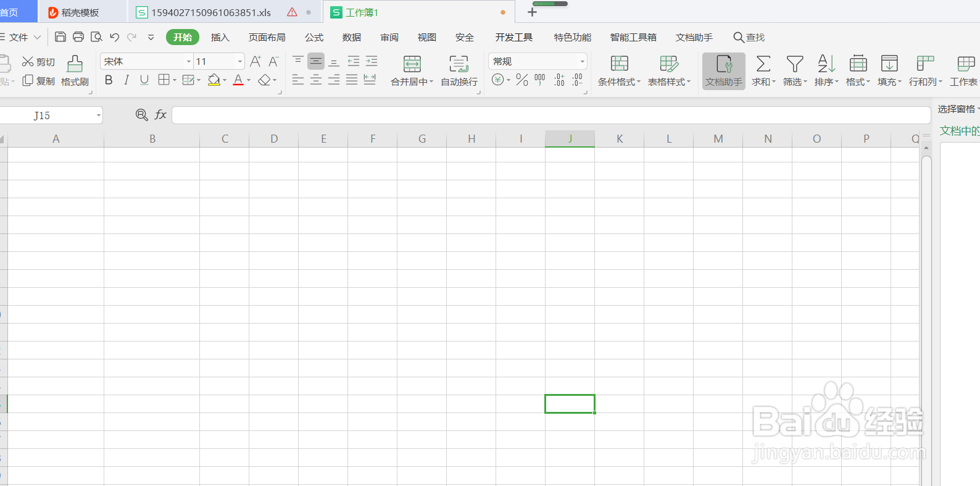
Task: Select column J header
Action: (x=570, y=139)
